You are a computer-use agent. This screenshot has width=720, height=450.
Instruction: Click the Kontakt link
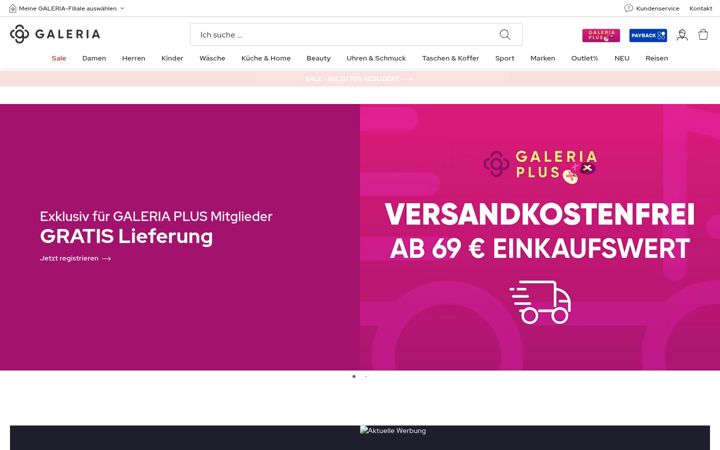(701, 8)
